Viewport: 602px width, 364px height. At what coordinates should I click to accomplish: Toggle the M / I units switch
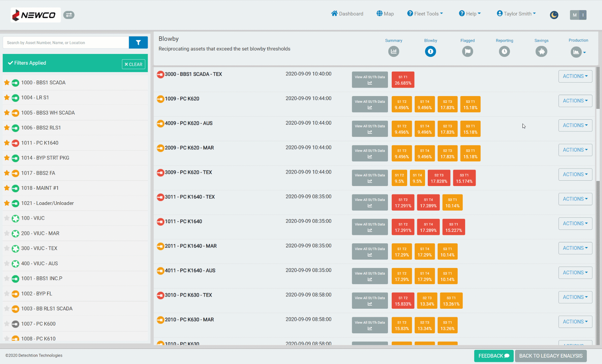[578, 15]
